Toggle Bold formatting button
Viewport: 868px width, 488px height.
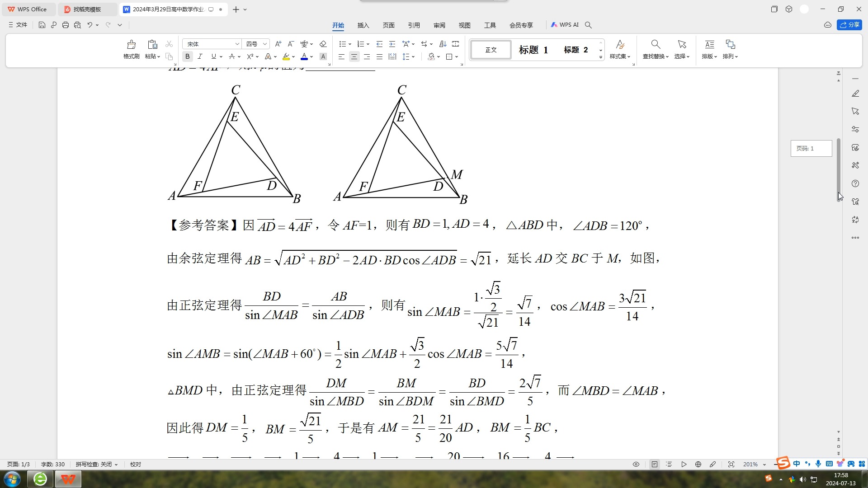tap(187, 56)
